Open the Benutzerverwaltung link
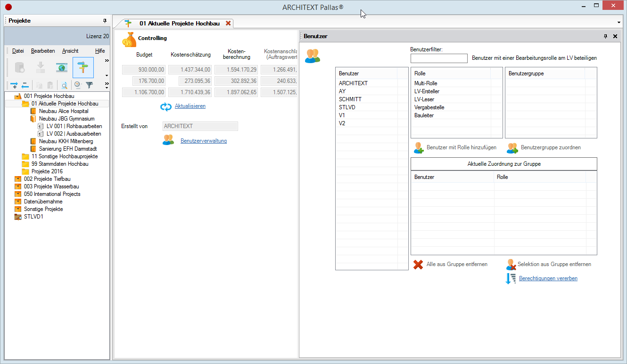 pyautogui.click(x=204, y=141)
